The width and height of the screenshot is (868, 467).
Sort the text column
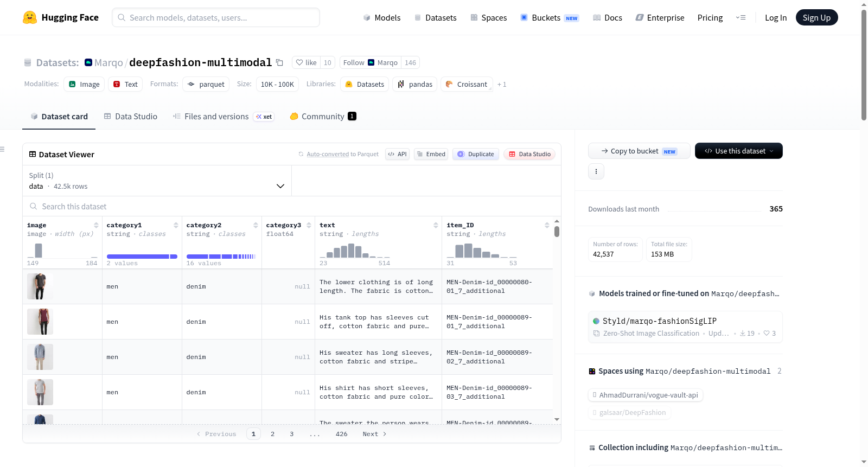point(436,225)
